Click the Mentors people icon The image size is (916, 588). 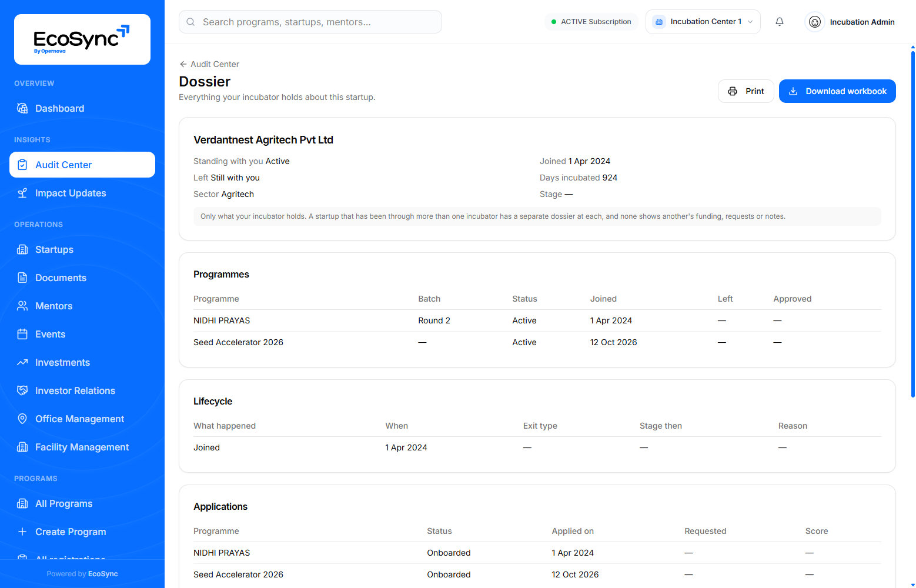click(x=22, y=306)
